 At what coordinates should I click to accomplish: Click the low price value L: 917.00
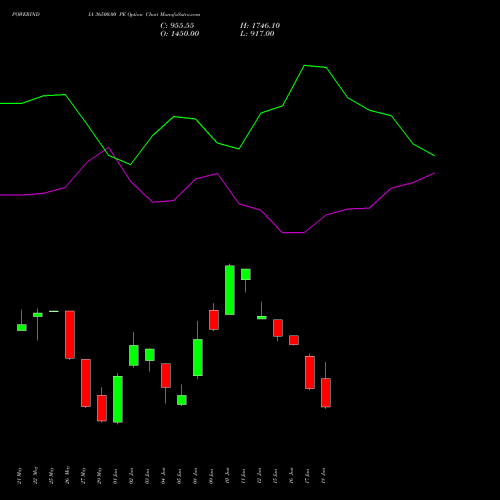tap(257, 34)
